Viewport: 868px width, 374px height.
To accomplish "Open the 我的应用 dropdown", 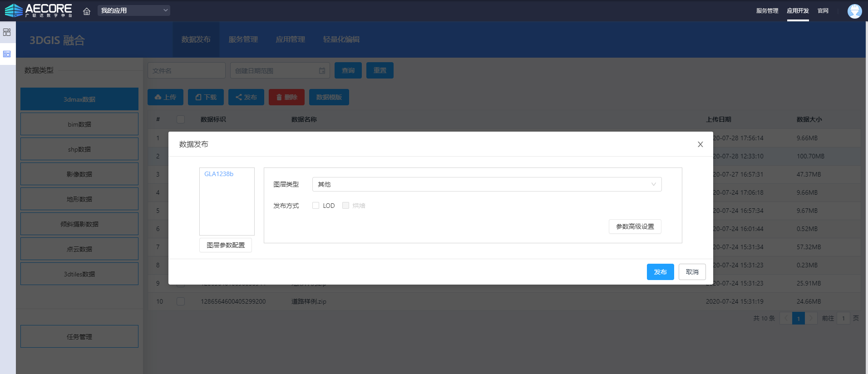I will click(134, 10).
